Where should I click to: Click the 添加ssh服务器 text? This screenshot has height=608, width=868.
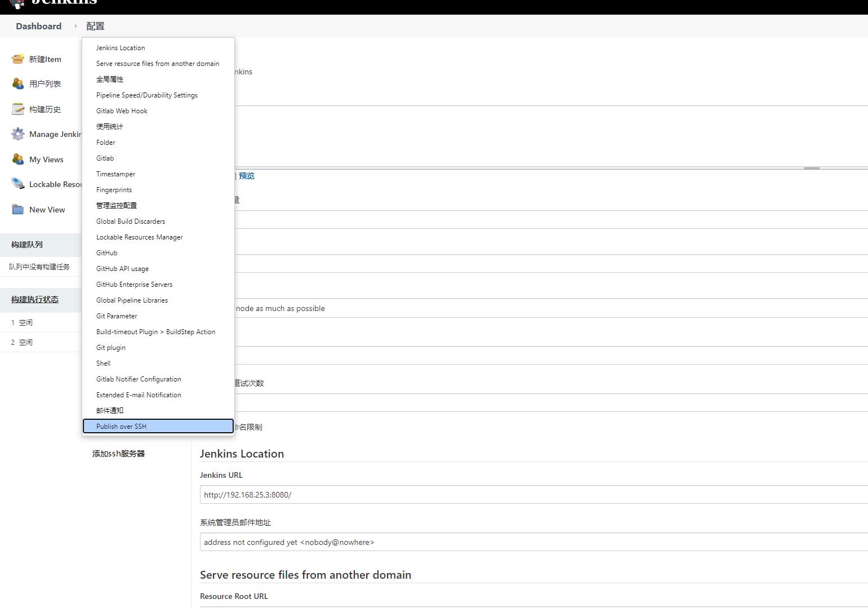118,454
